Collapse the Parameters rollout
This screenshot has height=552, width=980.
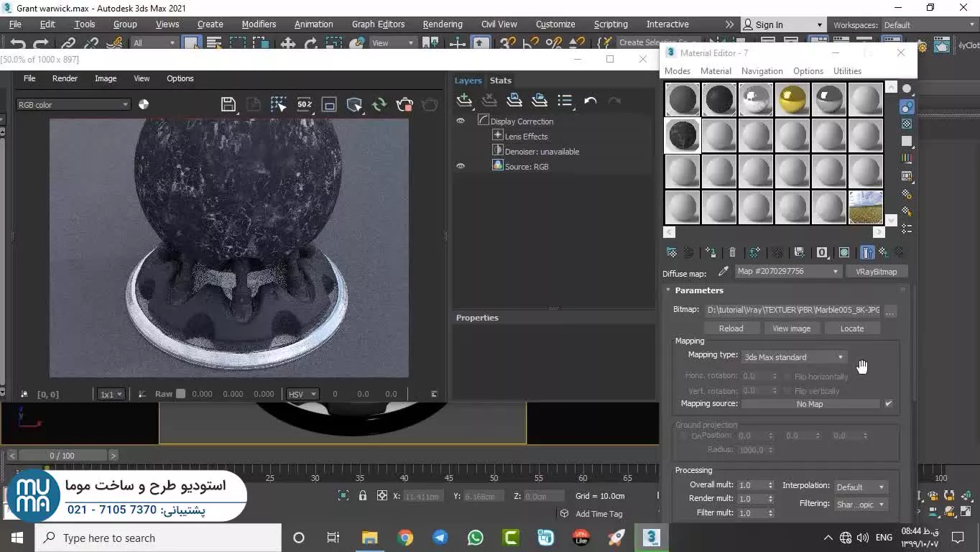[698, 290]
